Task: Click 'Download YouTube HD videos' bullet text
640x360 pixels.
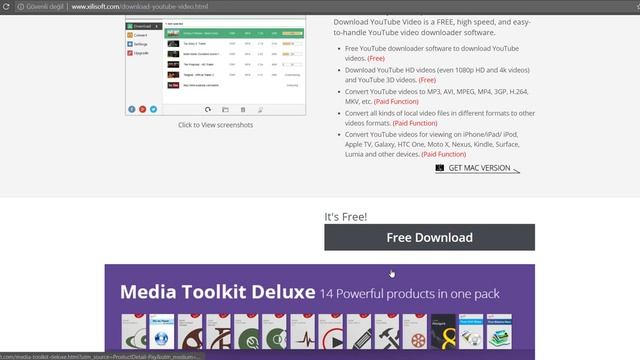Action: 437,75
